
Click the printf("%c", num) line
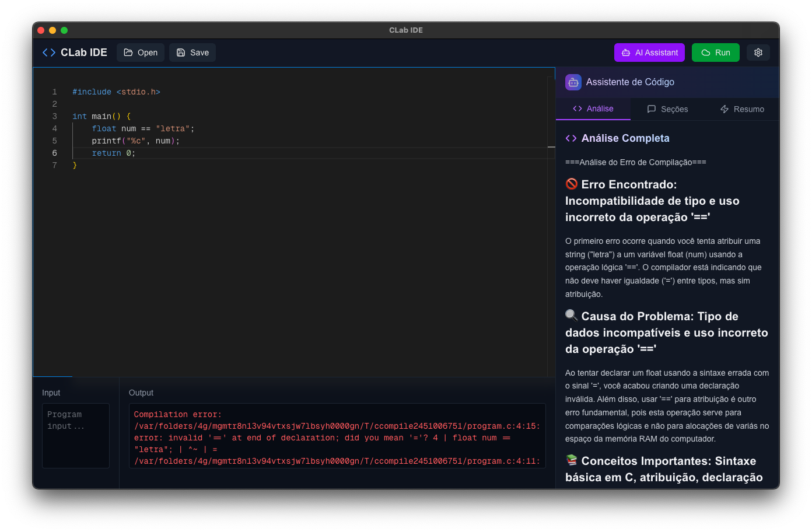(135, 141)
